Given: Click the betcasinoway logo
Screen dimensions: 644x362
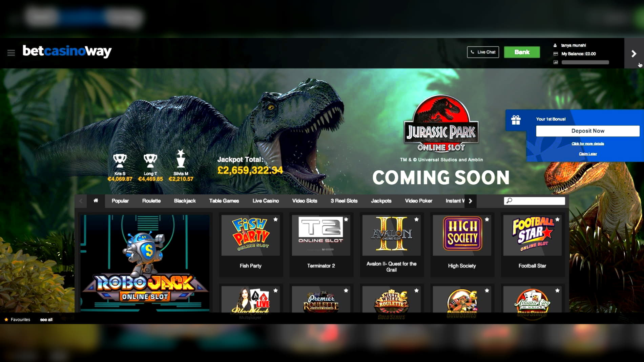Looking at the screenshot, I should (67, 51).
